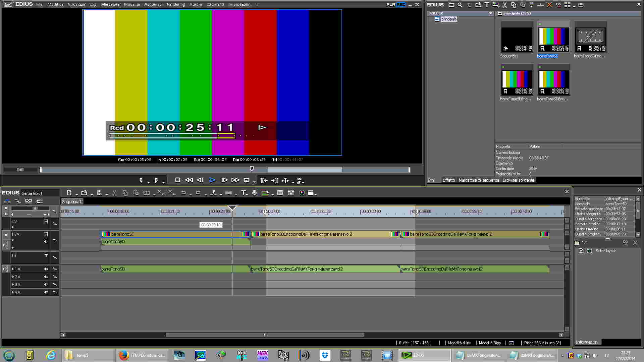Click the Set In point icon

pyautogui.click(x=141, y=180)
